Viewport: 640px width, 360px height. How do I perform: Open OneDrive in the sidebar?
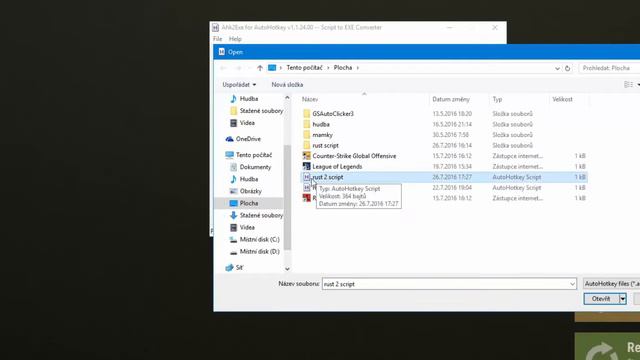(x=248, y=139)
